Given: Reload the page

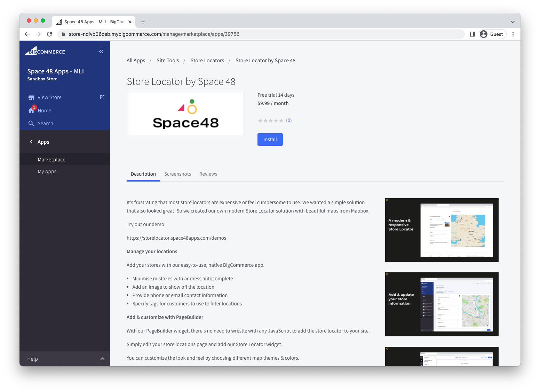Looking at the screenshot, I should click(49, 34).
